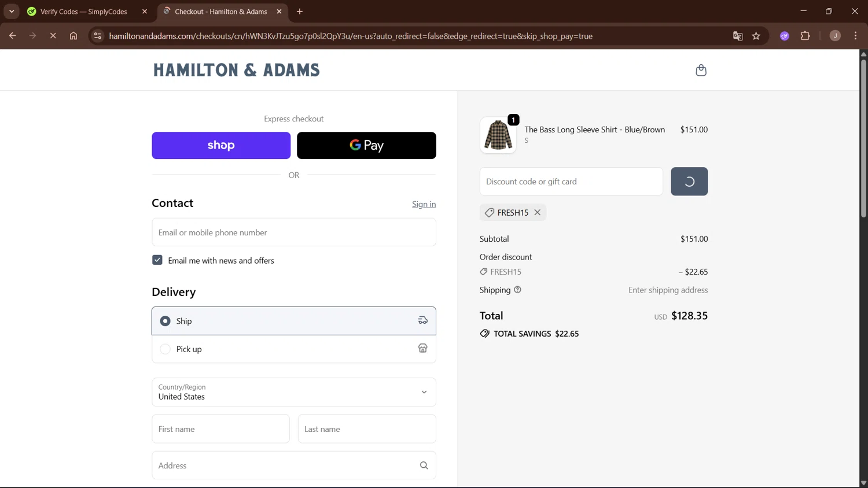Screen dimensions: 868x488
Task: Click the browser forward arrow
Action: [32, 36]
